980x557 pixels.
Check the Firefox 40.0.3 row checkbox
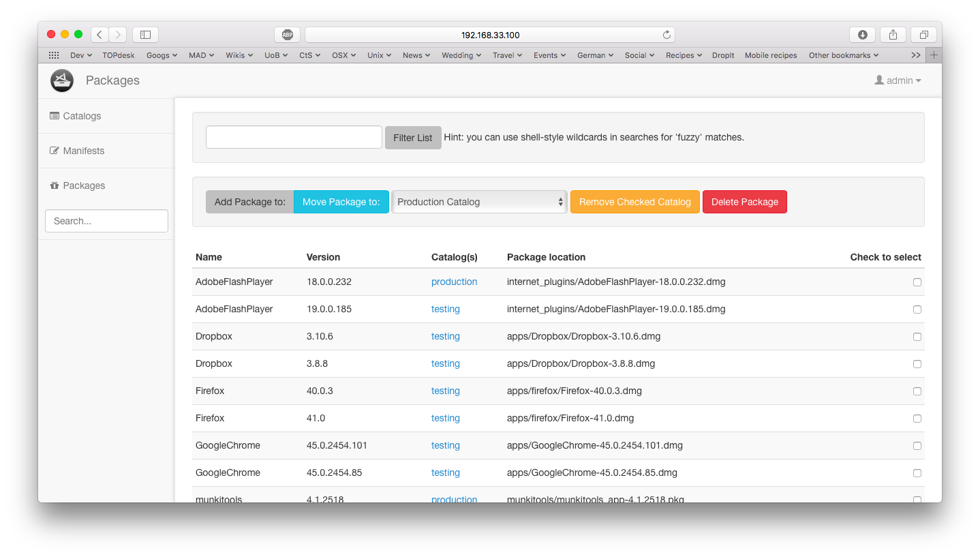tap(917, 391)
